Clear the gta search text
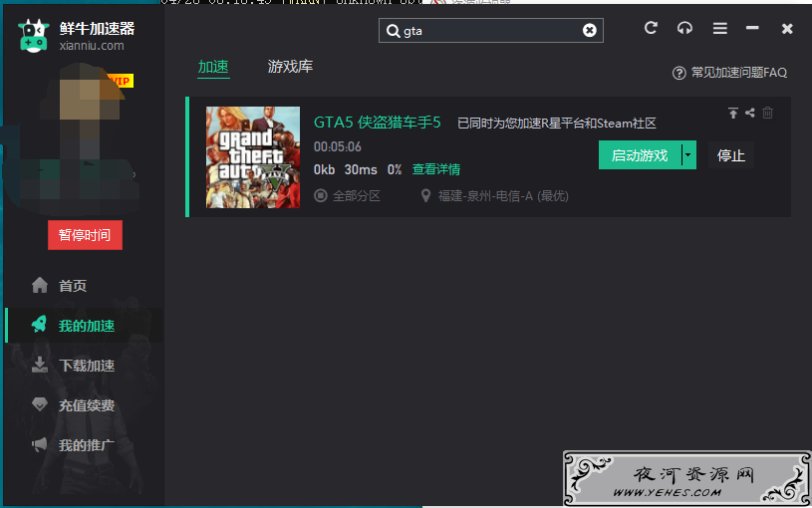The height and width of the screenshot is (508, 812). click(x=589, y=31)
